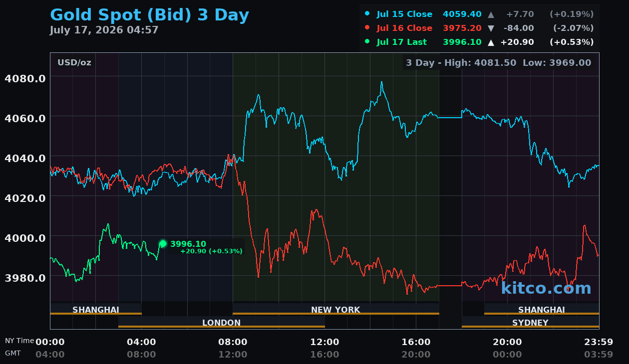Click NY time 16:00 white axis label
This screenshot has height=364, width=629.
(x=416, y=342)
